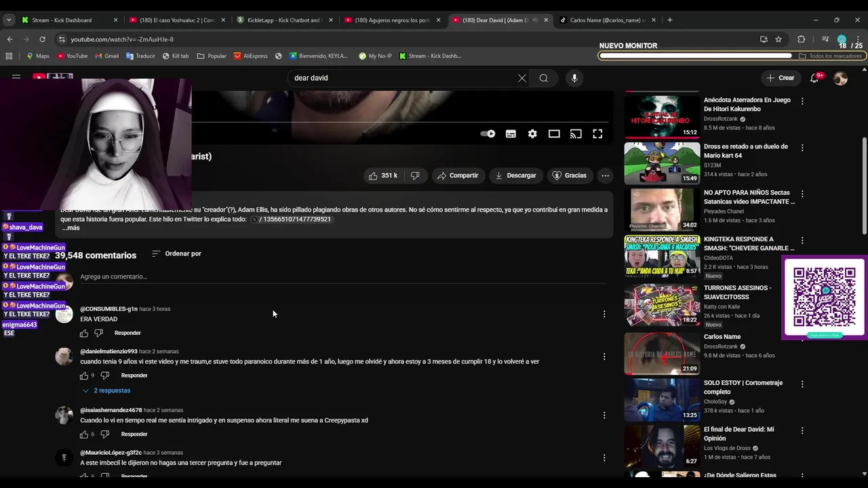Reply to CONSUMIBLES-g1n comment
The width and height of the screenshot is (868, 488).
127,333
